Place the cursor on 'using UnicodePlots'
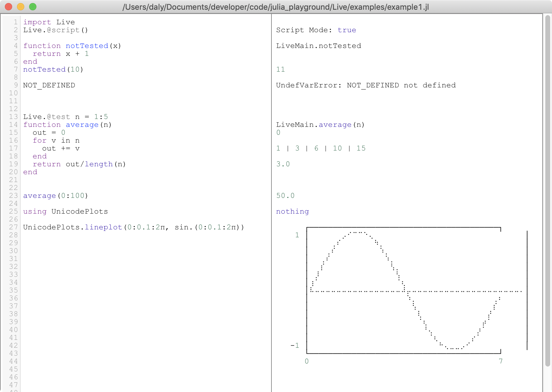Viewport: 552px width, 392px height. pos(66,211)
